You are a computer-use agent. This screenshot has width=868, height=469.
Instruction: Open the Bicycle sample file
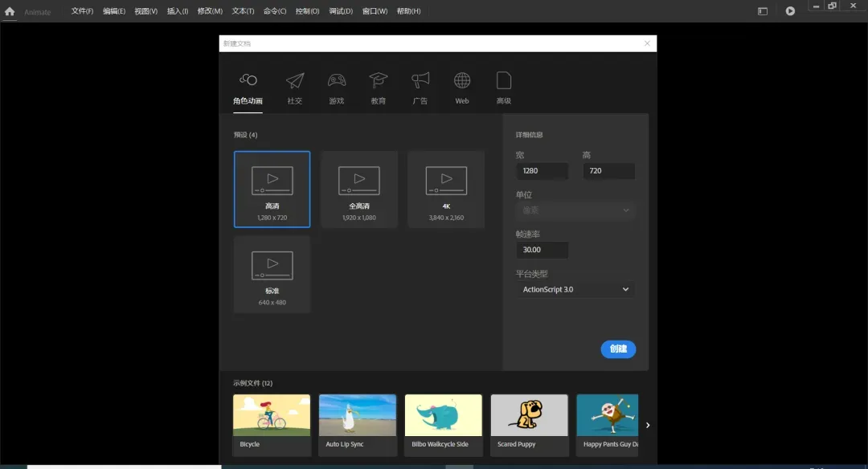point(272,425)
